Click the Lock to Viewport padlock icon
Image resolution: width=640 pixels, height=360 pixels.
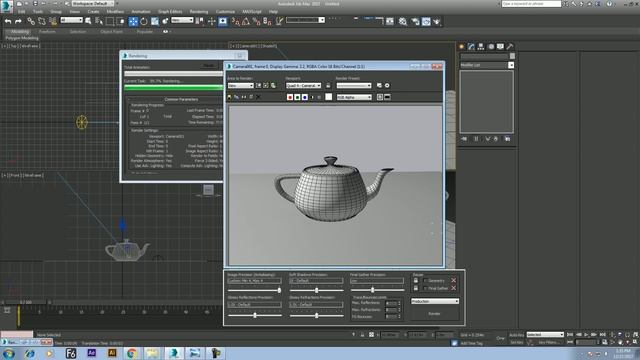(x=328, y=85)
